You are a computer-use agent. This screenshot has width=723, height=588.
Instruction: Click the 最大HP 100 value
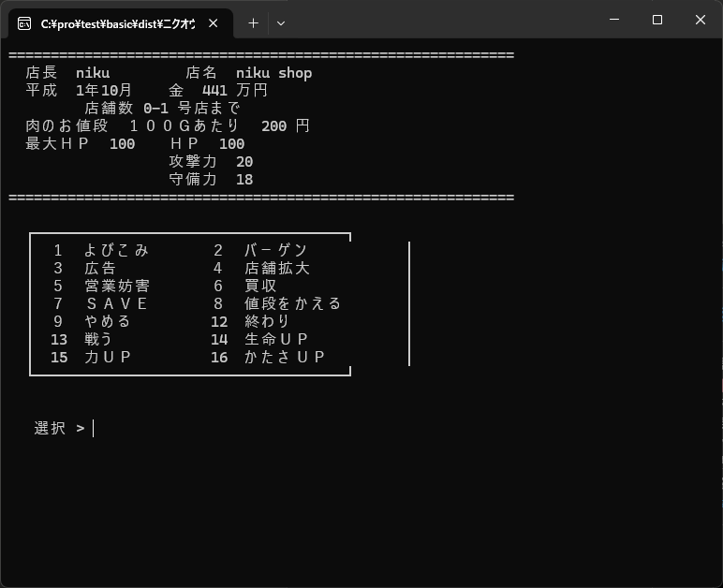coord(81,144)
